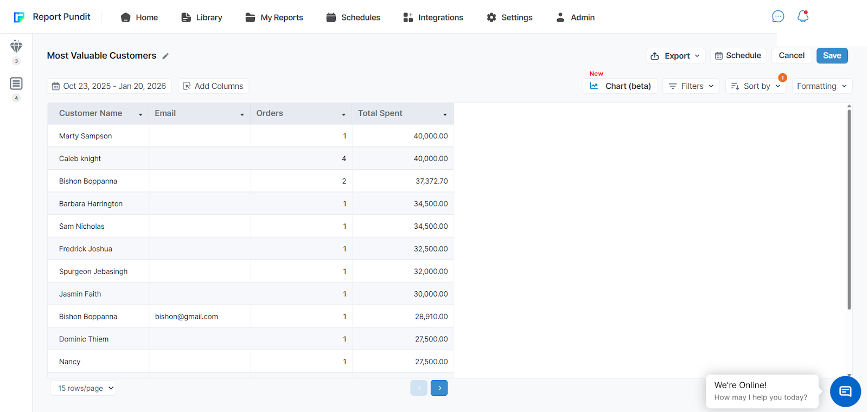
Task: Go to My Reports
Action: pyautogui.click(x=274, y=17)
